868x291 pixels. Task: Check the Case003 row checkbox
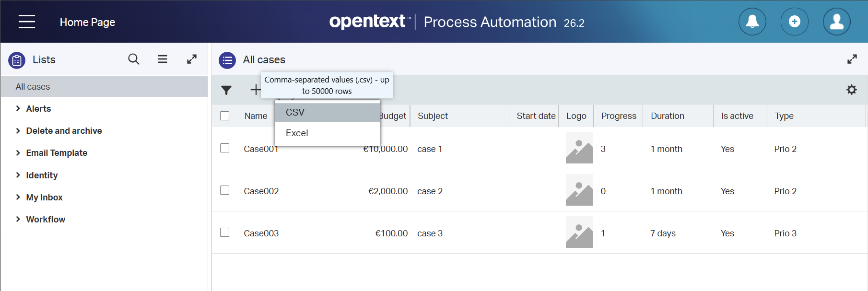point(224,233)
